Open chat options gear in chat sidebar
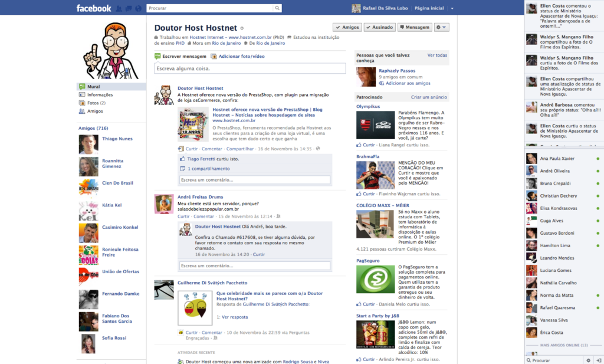This screenshot has width=604, height=364. 588,360
